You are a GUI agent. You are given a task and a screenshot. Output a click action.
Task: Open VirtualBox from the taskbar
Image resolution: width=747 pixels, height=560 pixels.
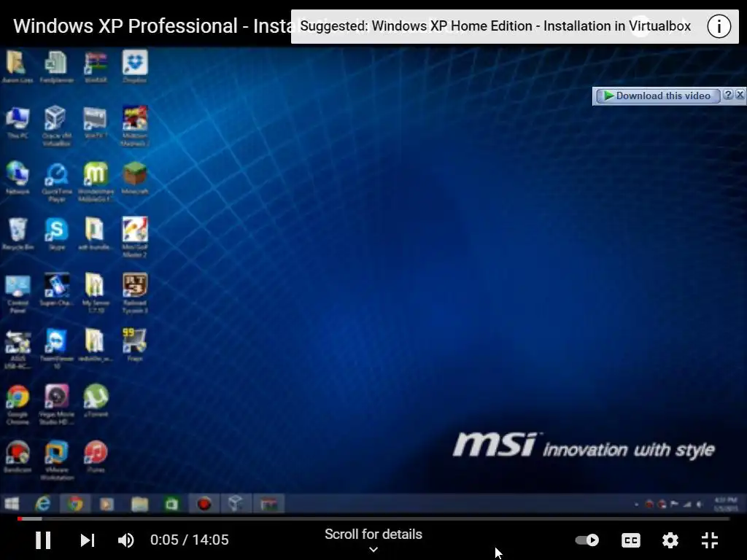coord(236,504)
